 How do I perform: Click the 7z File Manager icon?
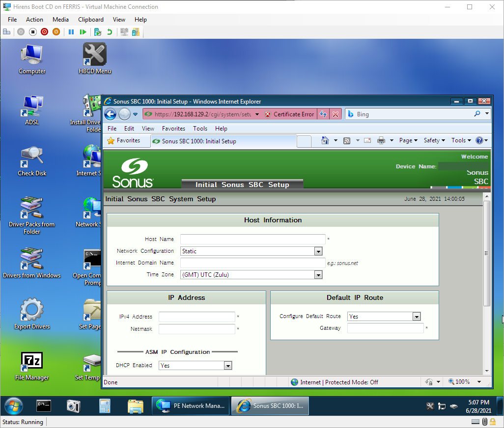coord(32,366)
